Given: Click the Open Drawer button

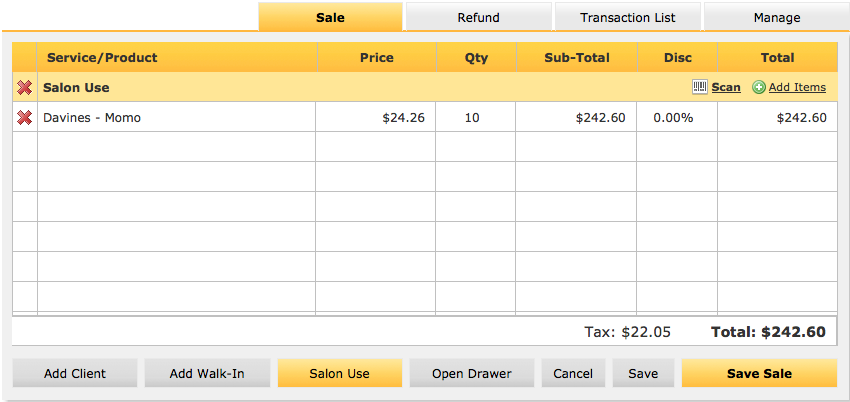Looking at the screenshot, I should click(x=472, y=373).
